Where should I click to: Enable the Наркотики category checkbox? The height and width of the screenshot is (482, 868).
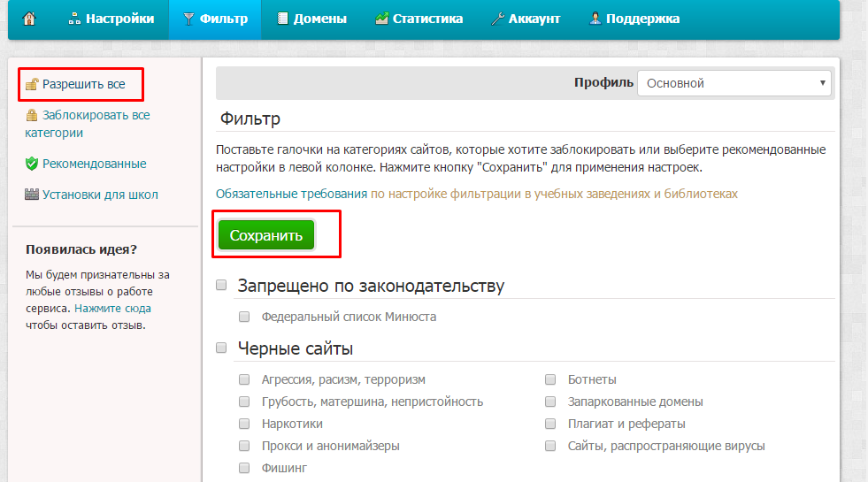click(244, 424)
